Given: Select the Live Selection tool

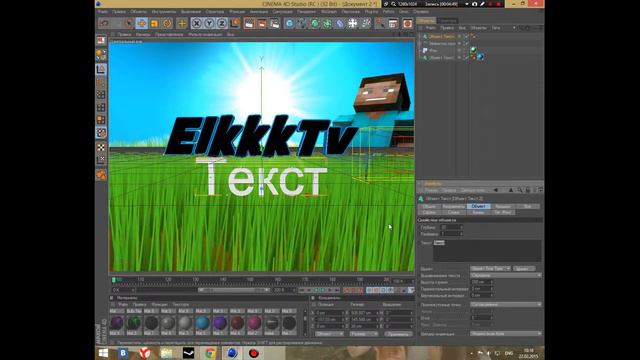Looking at the screenshot, I should click(x=129, y=23).
